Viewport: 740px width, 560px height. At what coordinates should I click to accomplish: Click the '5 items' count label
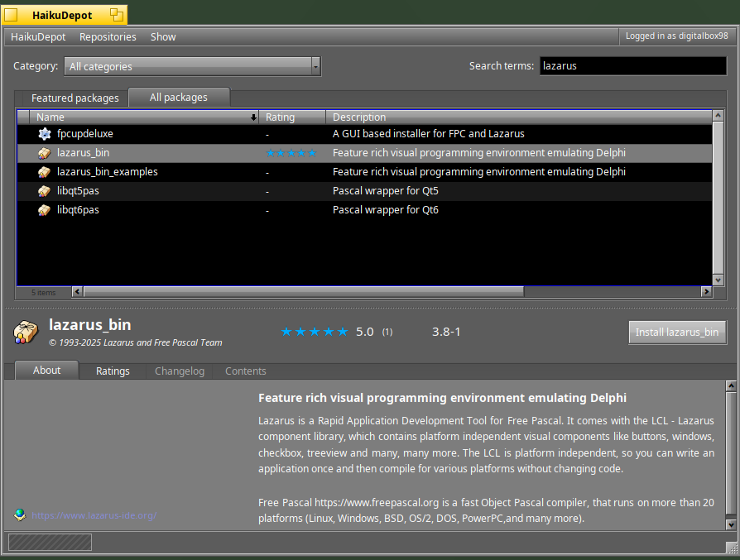pos(43,293)
